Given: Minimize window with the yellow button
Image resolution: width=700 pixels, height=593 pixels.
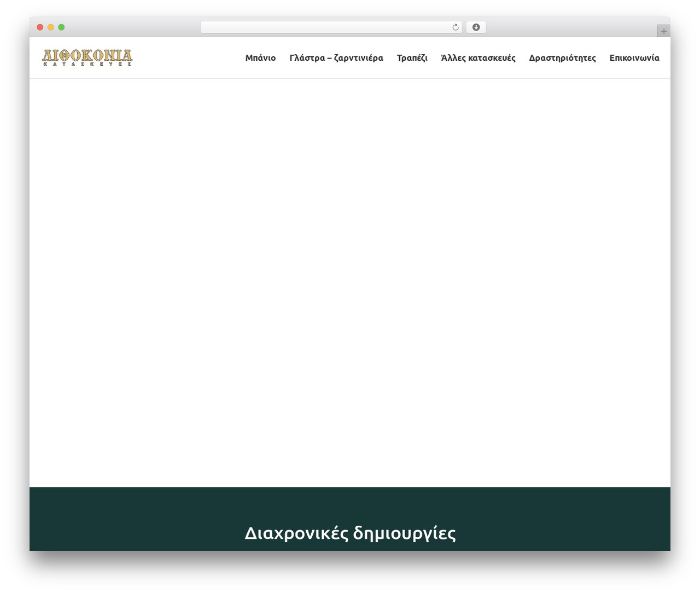Looking at the screenshot, I should pyautogui.click(x=50, y=27).
